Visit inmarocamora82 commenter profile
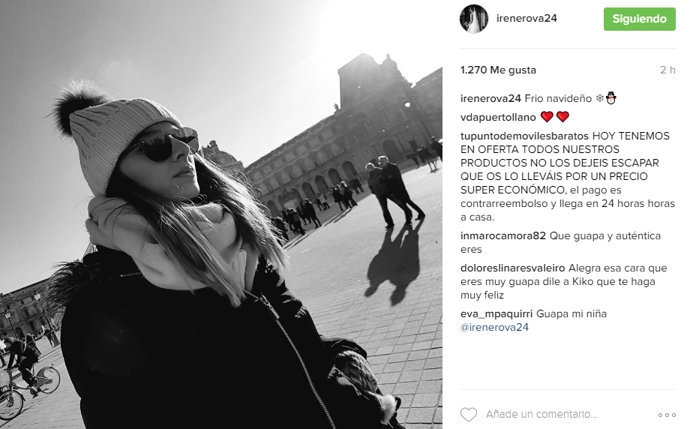 503,236
